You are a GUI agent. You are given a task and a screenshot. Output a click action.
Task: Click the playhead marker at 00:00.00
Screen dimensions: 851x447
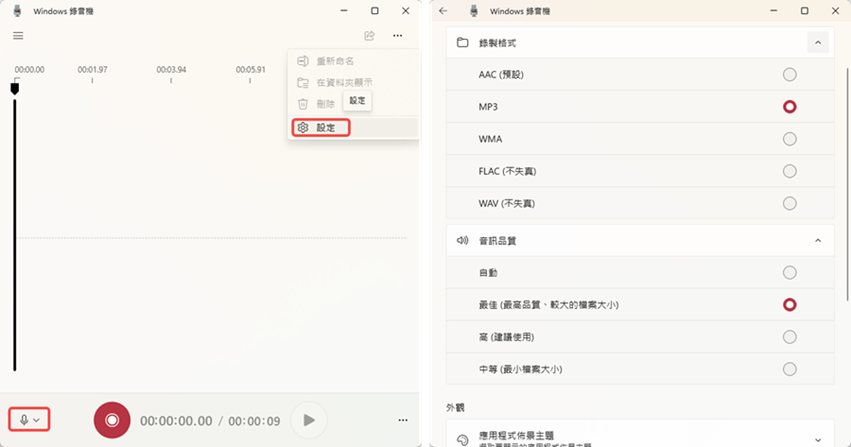click(x=15, y=88)
